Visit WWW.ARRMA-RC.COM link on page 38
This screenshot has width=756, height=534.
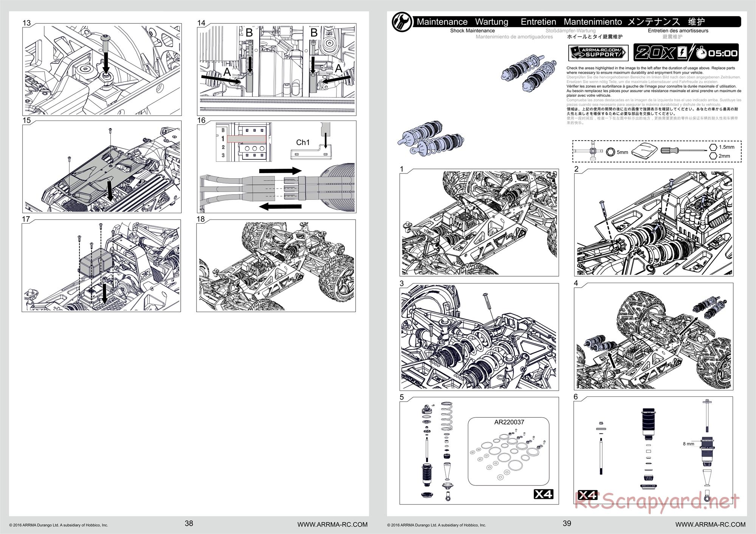[332, 524]
